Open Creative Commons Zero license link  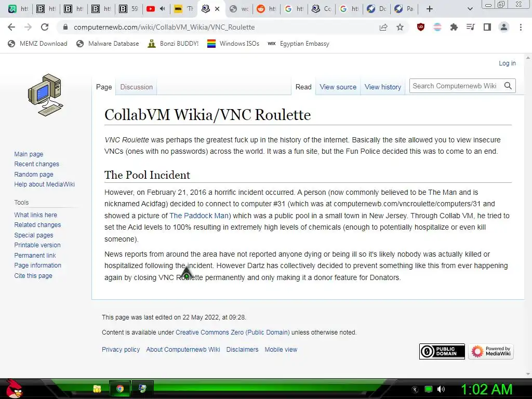click(232, 332)
